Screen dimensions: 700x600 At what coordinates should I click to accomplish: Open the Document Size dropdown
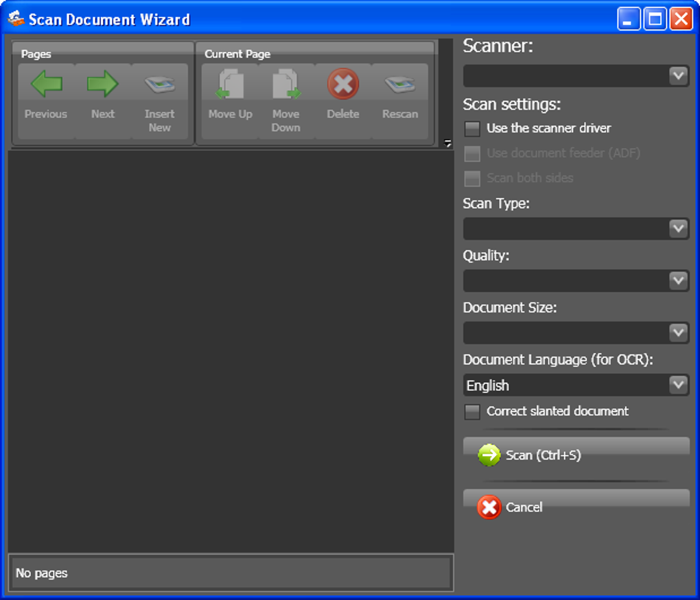click(679, 333)
